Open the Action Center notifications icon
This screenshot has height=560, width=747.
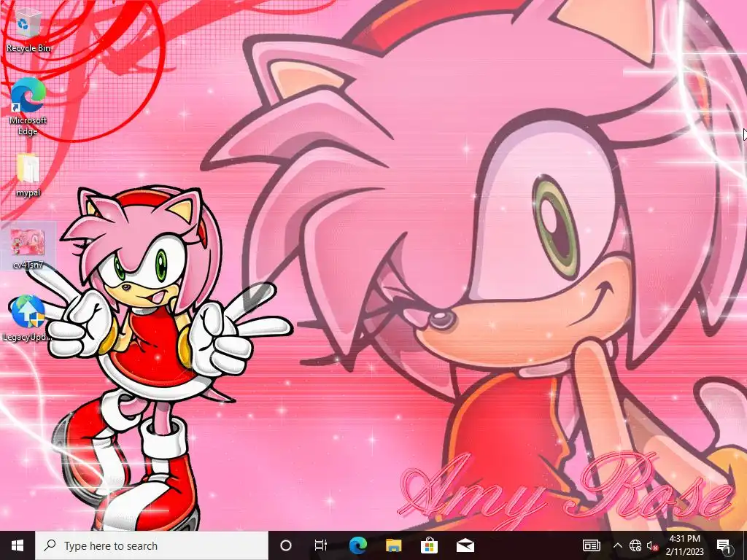coord(724,545)
